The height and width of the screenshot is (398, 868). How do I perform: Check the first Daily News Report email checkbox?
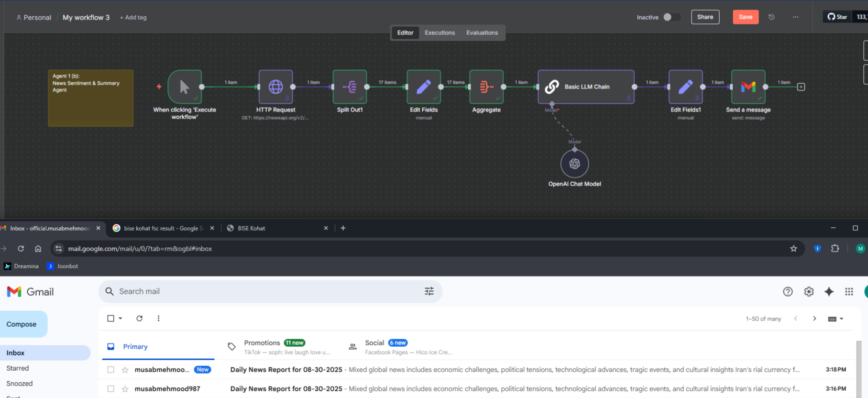(x=111, y=370)
